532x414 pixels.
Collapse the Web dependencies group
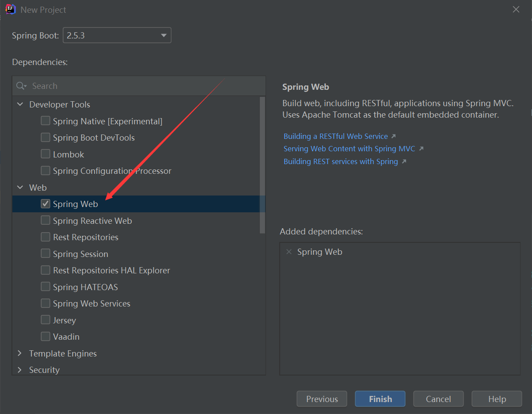click(20, 188)
